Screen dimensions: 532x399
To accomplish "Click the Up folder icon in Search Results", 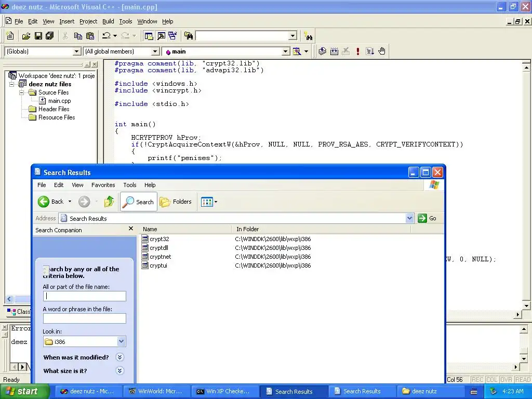I will point(109,202).
